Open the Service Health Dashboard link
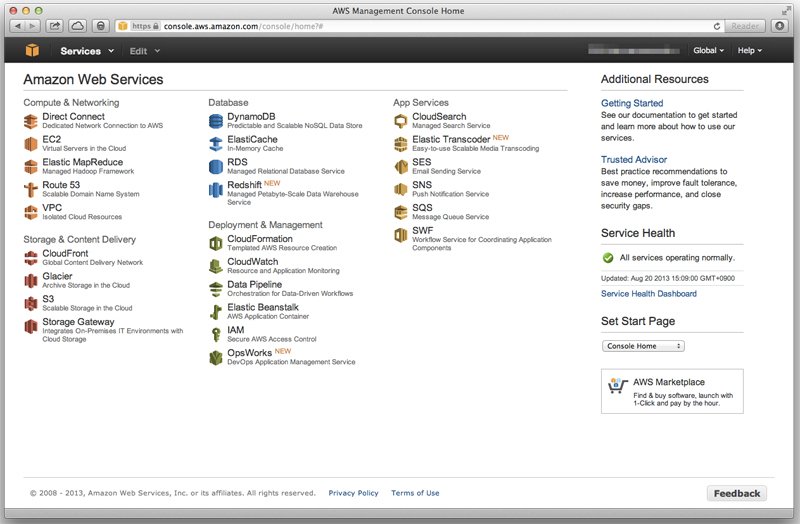This screenshot has height=524, width=800. [x=648, y=294]
